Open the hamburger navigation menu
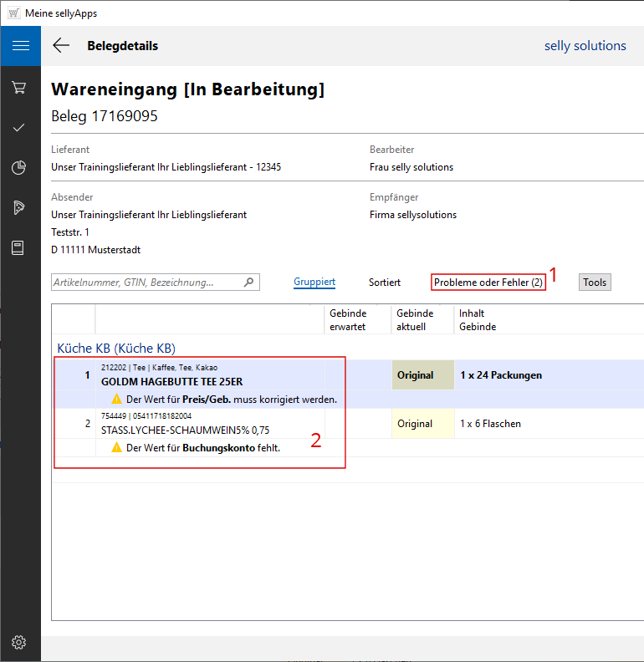Image resolution: width=644 pixels, height=662 pixels. coord(20,46)
